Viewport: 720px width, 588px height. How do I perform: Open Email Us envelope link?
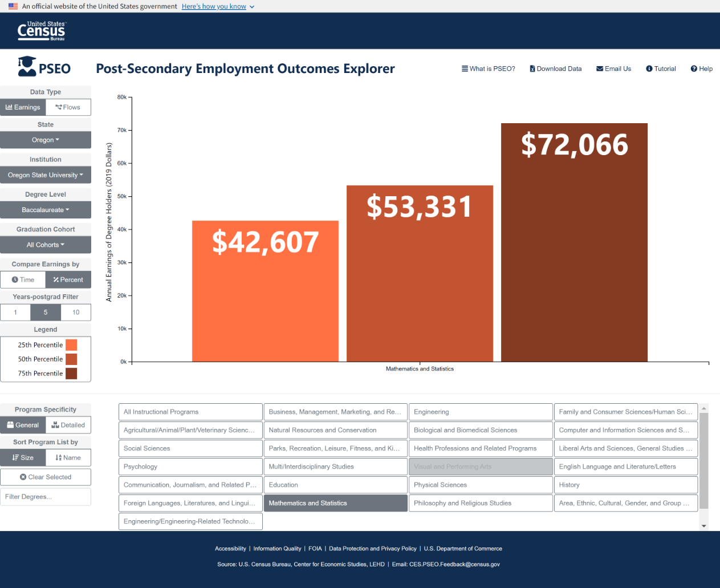coord(613,69)
